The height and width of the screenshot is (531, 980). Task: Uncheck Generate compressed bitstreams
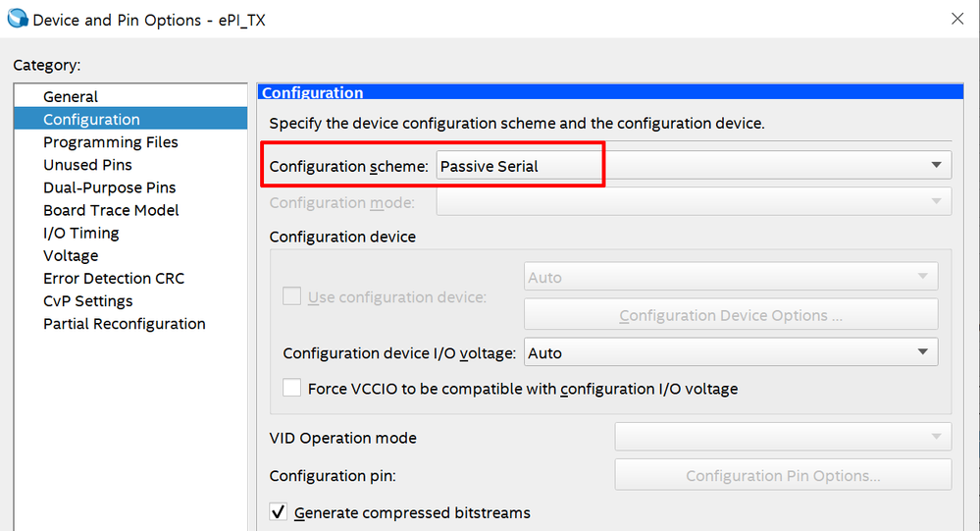[279, 511]
